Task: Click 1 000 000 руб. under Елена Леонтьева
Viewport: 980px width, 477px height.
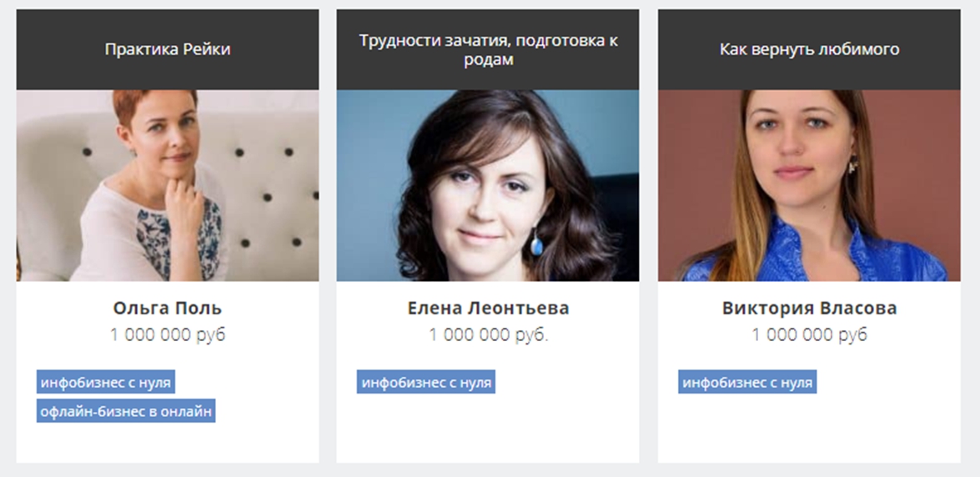Action: [x=488, y=335]
